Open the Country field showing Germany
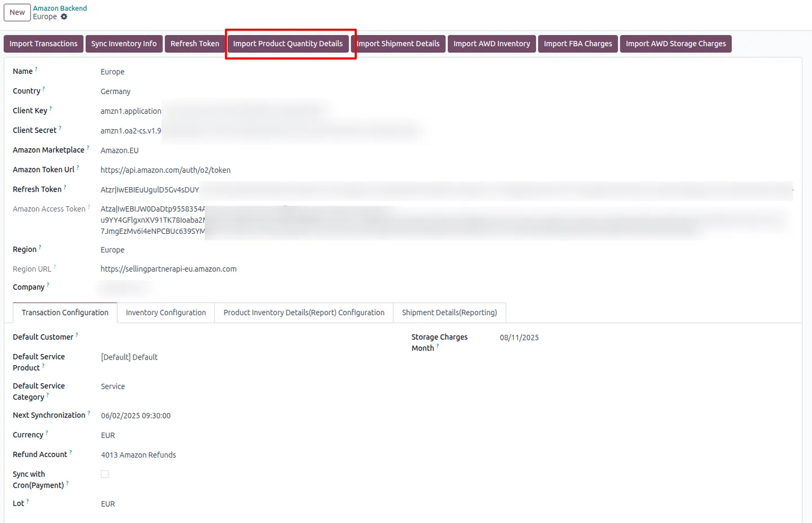The width and height of the screenshot is (812, 523). (116, 92)
